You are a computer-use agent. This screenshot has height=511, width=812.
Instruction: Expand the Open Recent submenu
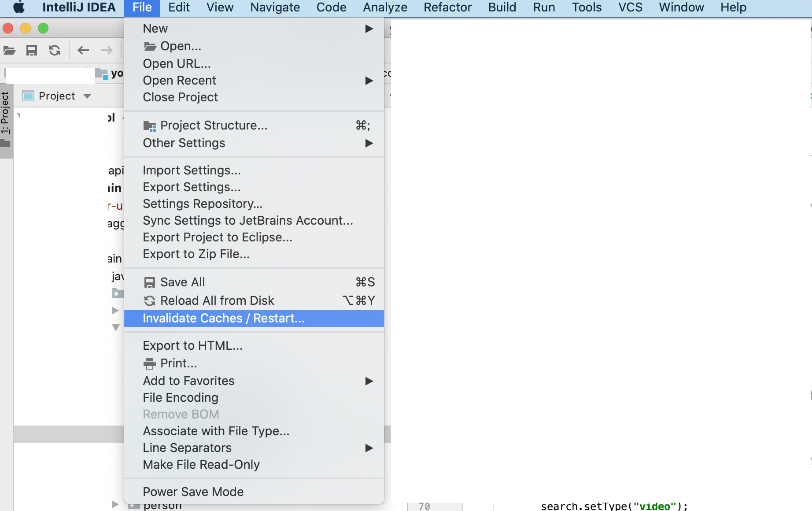[254, 81]
